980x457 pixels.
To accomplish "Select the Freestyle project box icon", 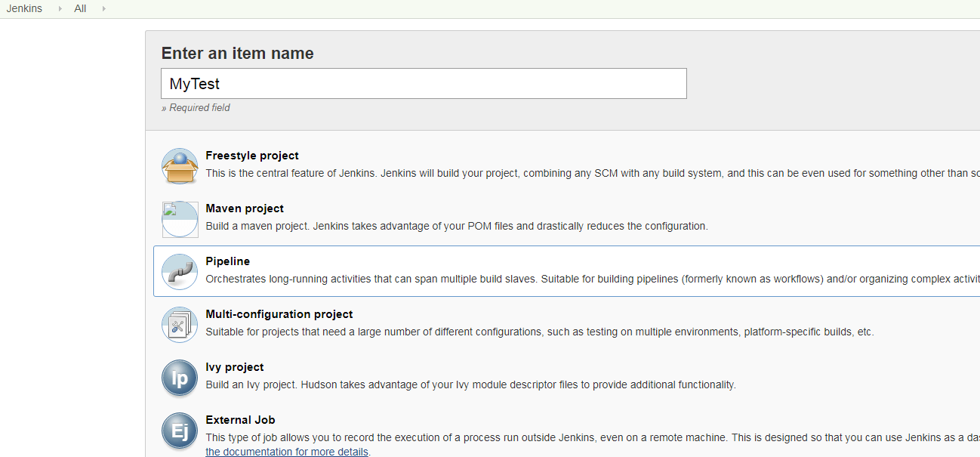I will 180,166.
